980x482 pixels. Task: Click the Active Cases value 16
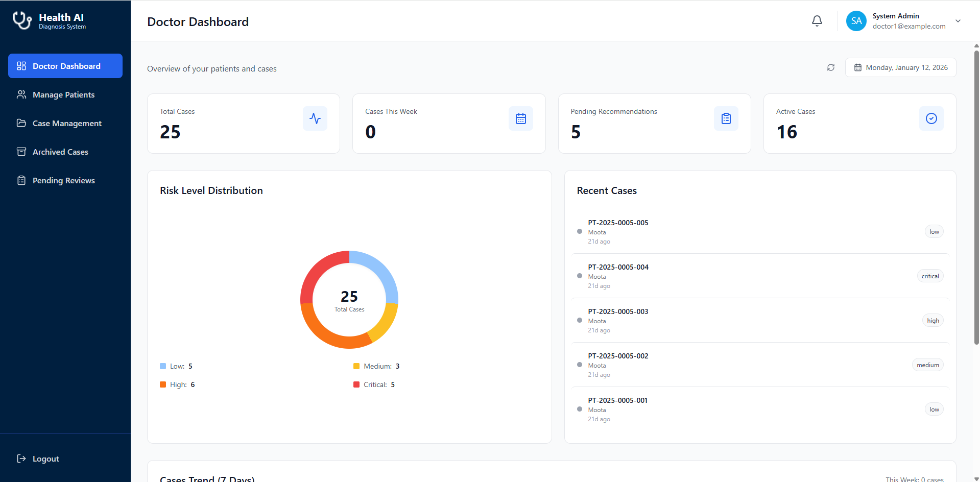(787, 132)
